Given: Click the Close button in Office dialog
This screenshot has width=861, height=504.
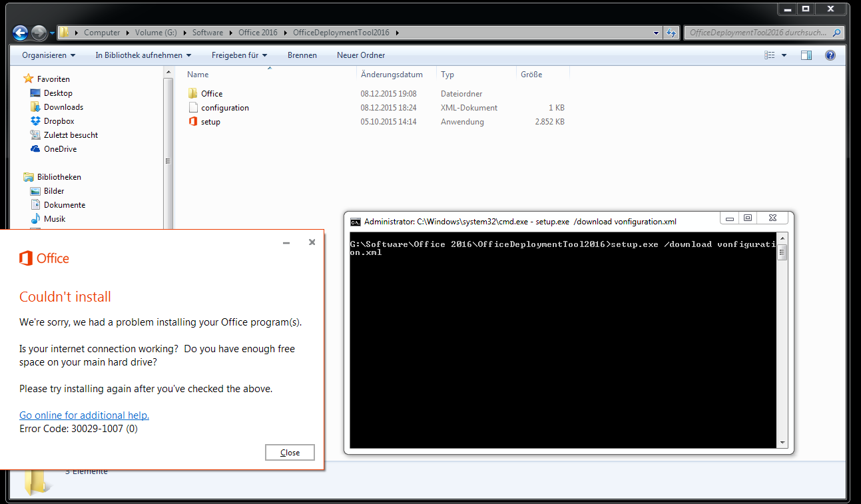Looking at the screenshot, I should [290, 453].
